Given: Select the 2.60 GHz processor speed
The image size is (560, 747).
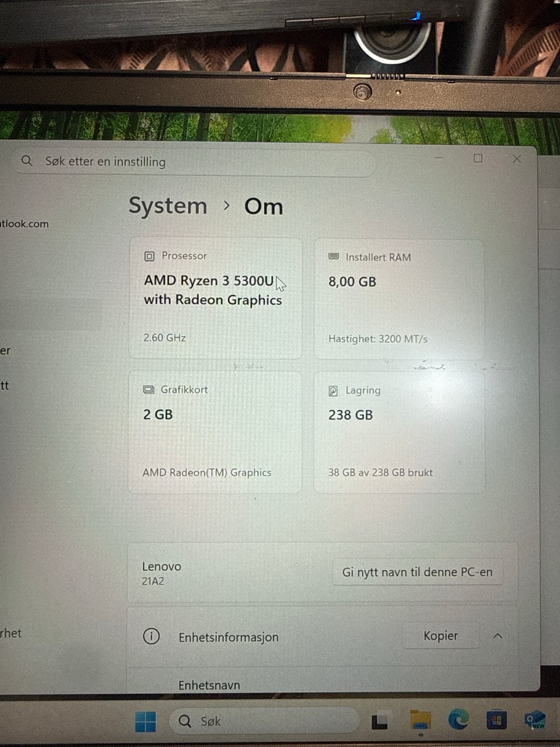Looking at the screenshot, I should 164,337.
